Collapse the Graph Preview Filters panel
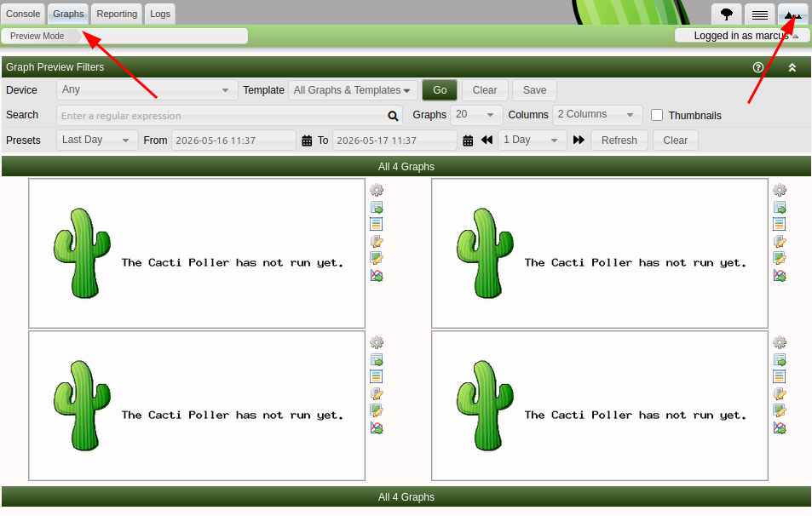The image size is (812, 516). [x=792, y=67]
